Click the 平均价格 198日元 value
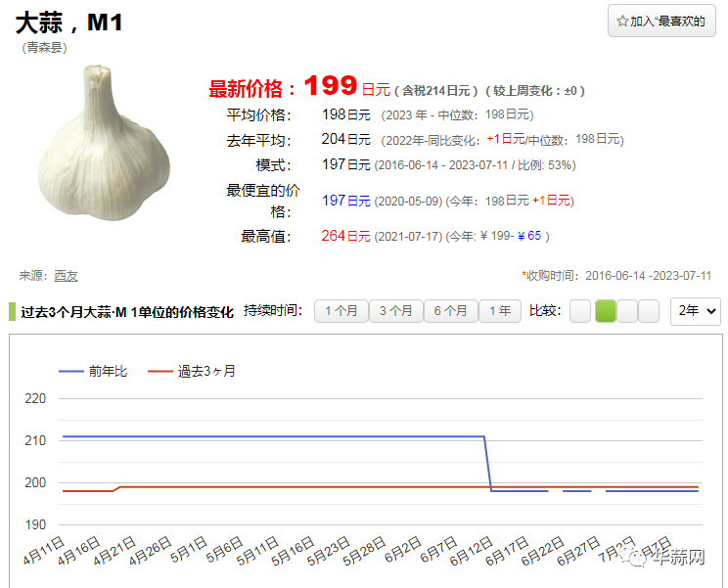 click(346, 114)
